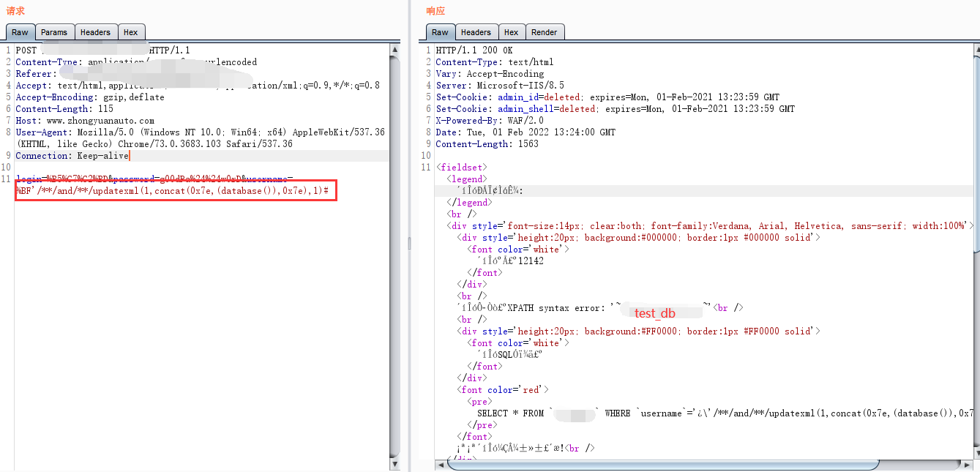Image resolution: width=980 pixels, height=472 pixels.
Task: Click the <fieldset> tag in response
Action: (461, 168)
